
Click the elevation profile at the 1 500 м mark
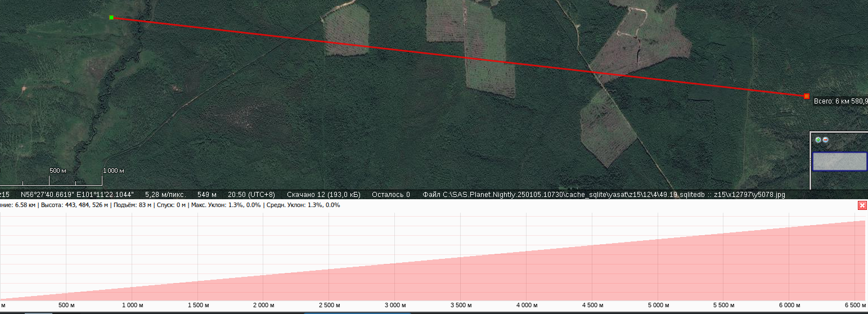197,287
